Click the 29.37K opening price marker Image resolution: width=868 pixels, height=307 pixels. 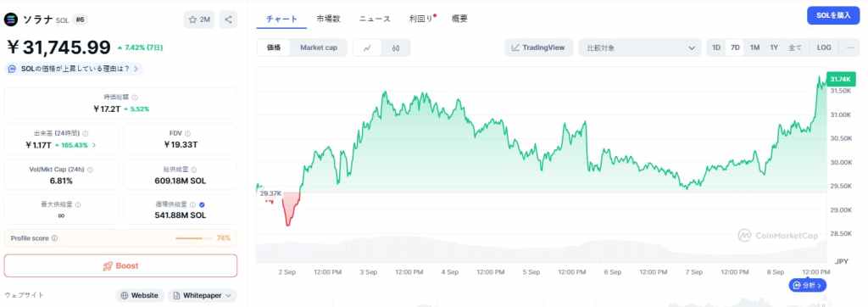tap(271, 193)
